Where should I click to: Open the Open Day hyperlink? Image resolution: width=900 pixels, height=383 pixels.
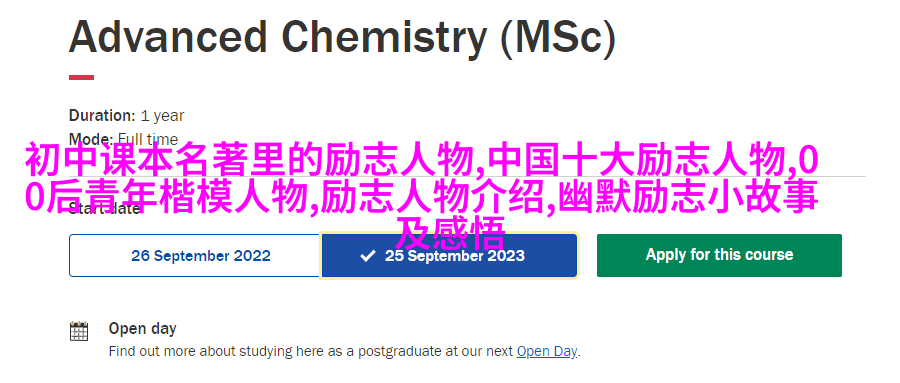pos(546,351)
